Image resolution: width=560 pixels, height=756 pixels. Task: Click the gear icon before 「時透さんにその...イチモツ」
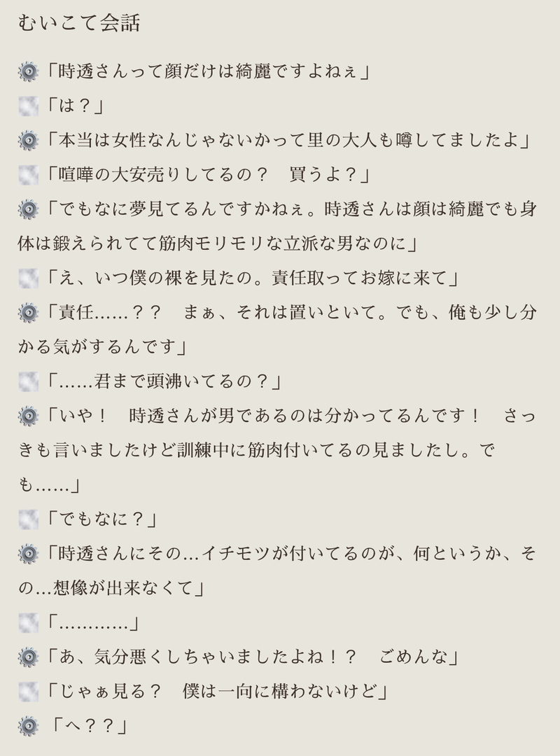pyautogui.click(x=28, y=554)
